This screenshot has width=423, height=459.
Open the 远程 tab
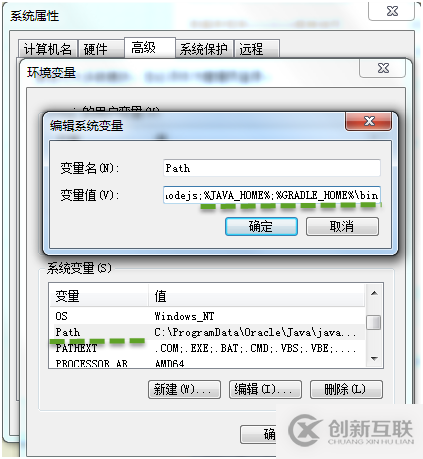coord(256,49)
